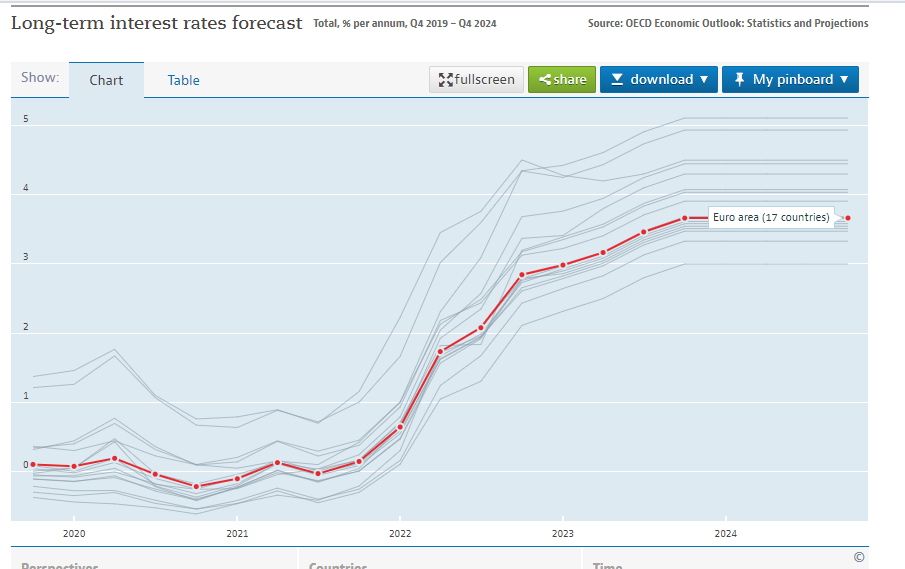Image resolution: width=905 pixels, height=569 pixels.
Task: Switch to the Table tab
Action: pos(183,80)
